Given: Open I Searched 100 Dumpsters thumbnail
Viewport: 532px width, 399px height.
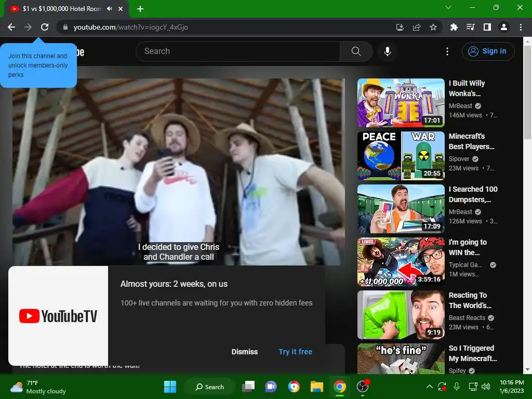Looking at the screenshot, I should coord(401,209).
